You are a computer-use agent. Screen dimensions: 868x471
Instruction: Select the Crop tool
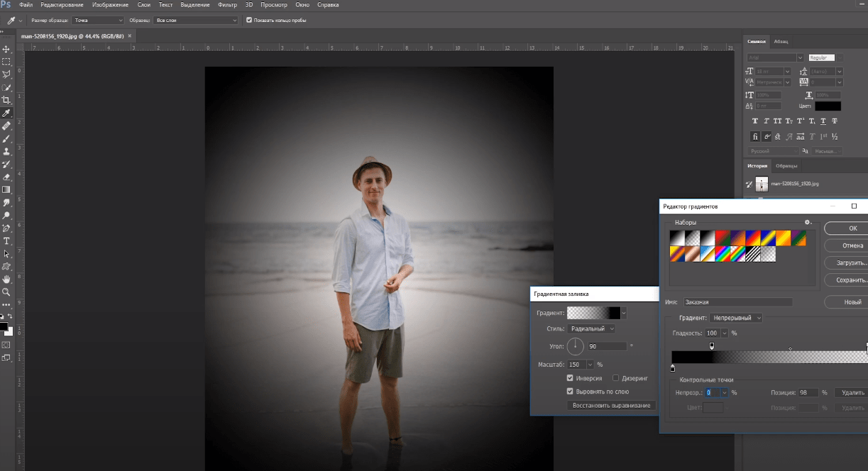pyautogui.click(x=6, y=100)
